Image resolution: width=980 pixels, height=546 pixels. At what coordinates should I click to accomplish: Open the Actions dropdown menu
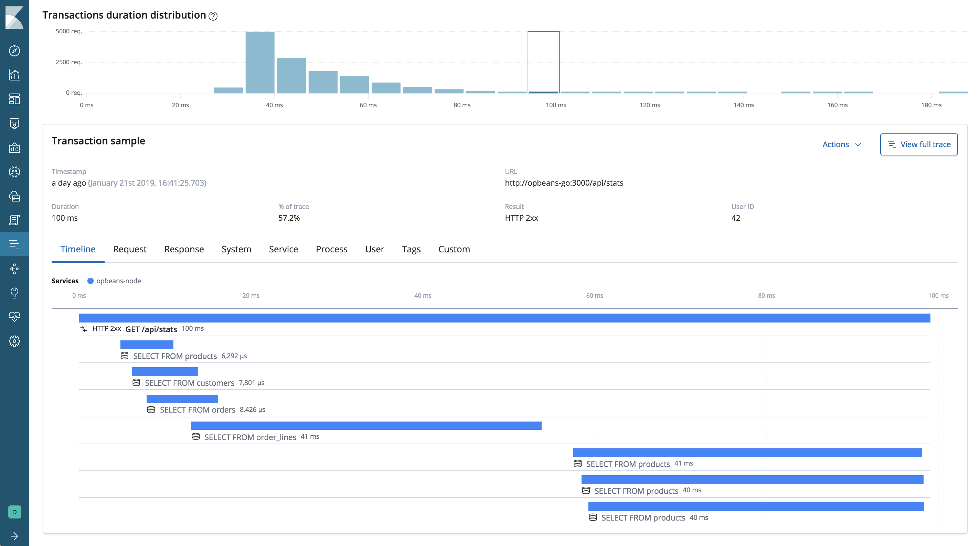[839, 143]
